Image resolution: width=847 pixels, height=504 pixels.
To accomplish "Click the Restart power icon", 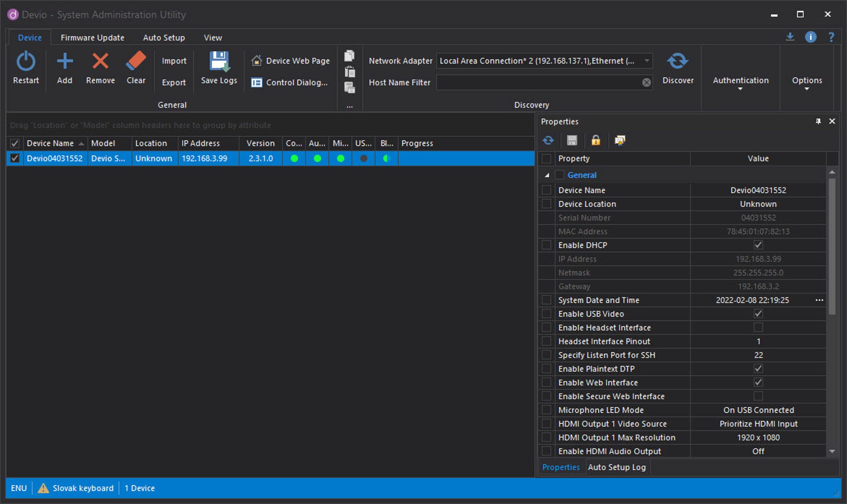I will (x=26, y=61).
